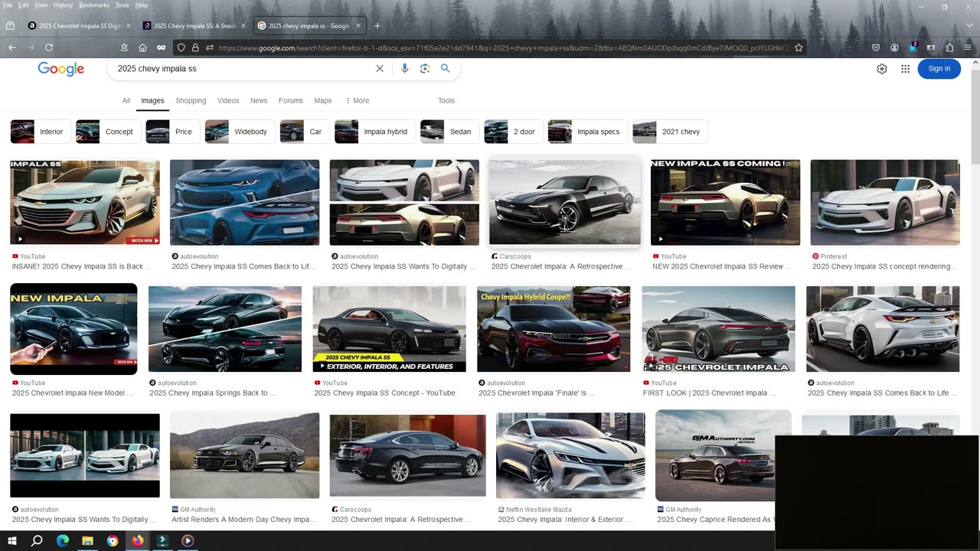Viewport: 980px width, 551px height.
Task: Submit search with the magnifier icon
Action: tap(445, 68)
